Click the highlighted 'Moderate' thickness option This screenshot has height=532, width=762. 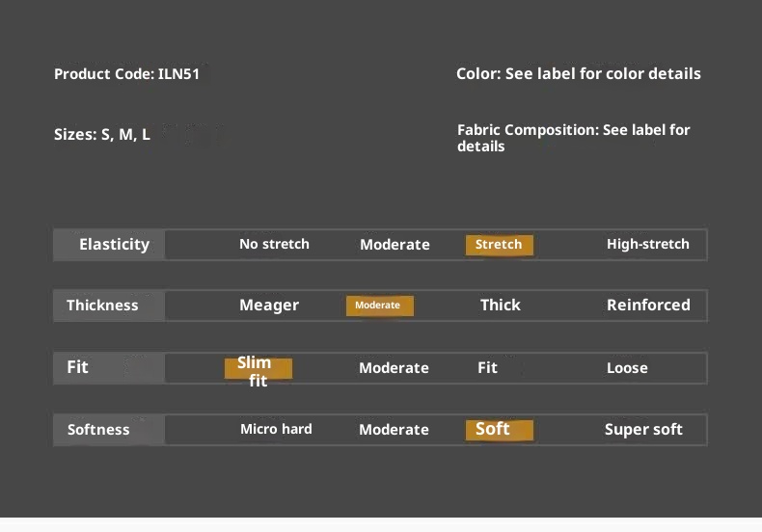click(379, 306)
